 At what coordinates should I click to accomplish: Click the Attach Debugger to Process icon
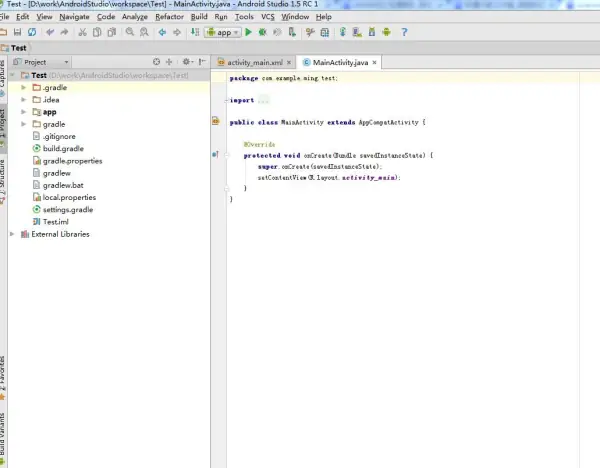292,32
